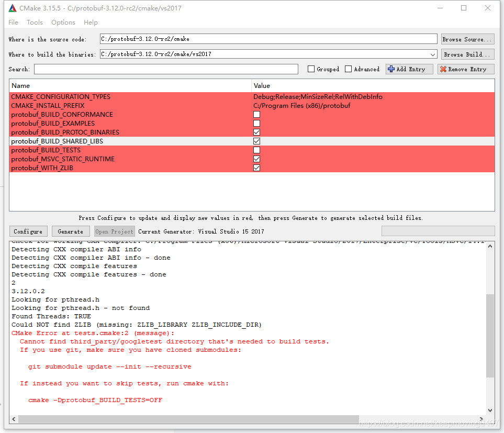The height and width of the screenshot is (433, 504).
Task: Click the 'cmake -Dprotobuf_BUILD_TESTS=OFF' line
Action: point(95,400)
